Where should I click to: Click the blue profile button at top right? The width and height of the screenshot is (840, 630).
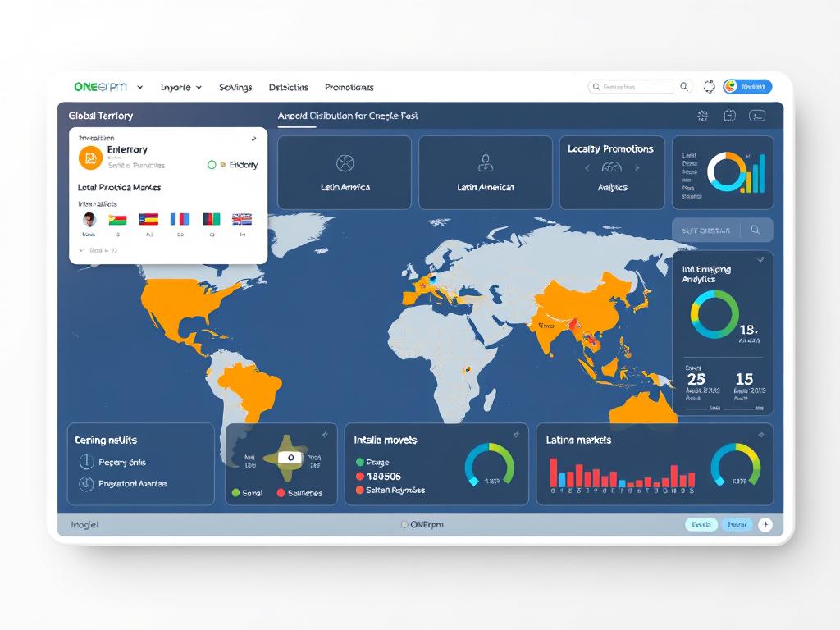pos(751,86)
